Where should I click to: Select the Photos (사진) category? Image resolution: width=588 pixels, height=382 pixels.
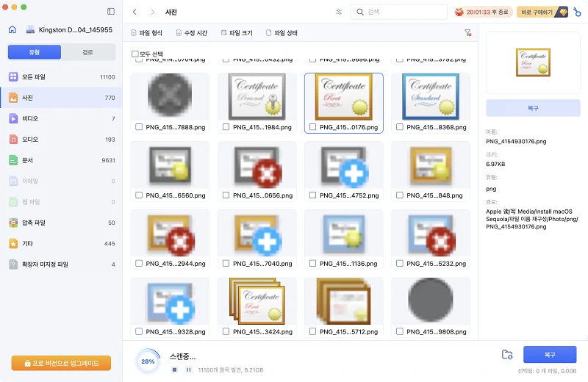pos(61,98)
